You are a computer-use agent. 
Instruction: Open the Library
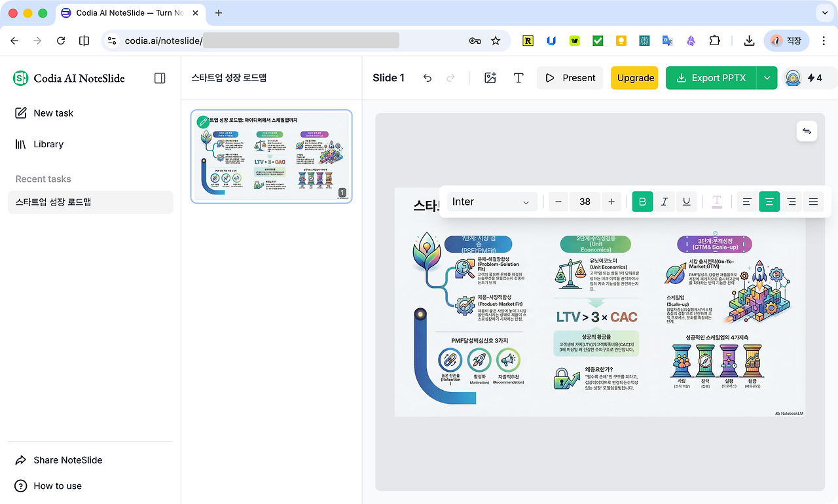tap(39, 144)
